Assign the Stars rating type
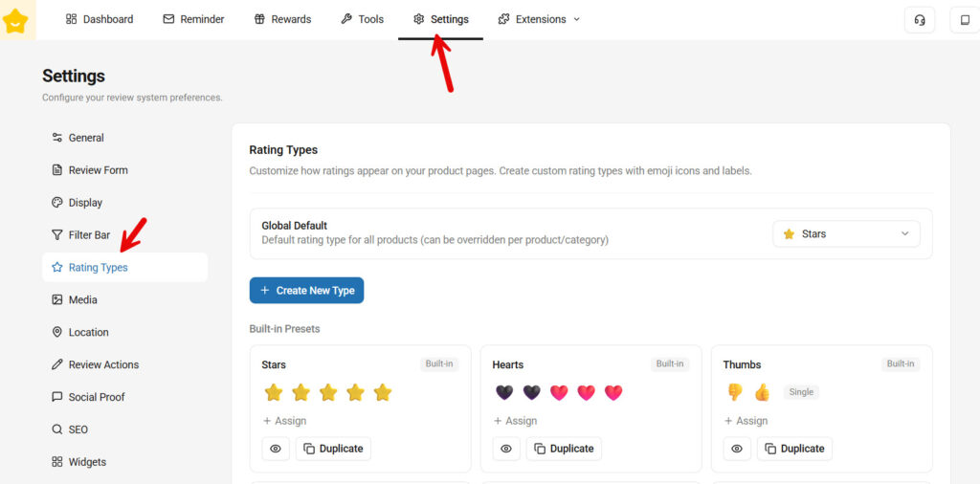980x484 pixels. pos(285,421)
